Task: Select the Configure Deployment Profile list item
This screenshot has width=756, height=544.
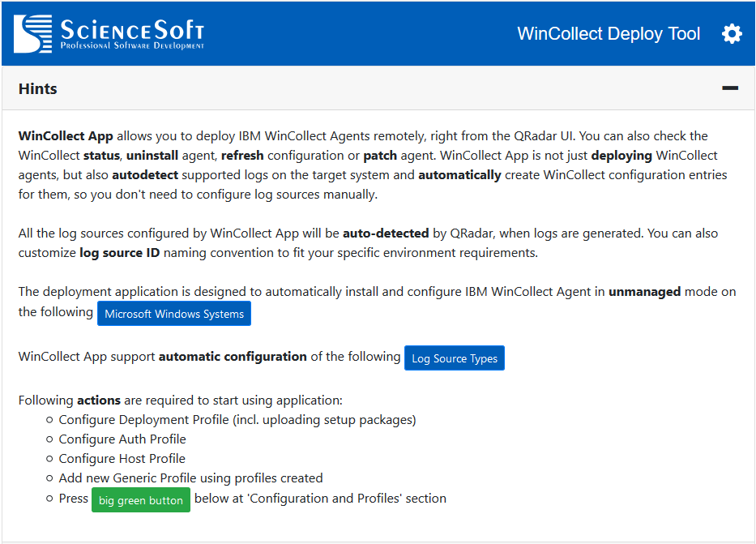Action: pos(237,420)
